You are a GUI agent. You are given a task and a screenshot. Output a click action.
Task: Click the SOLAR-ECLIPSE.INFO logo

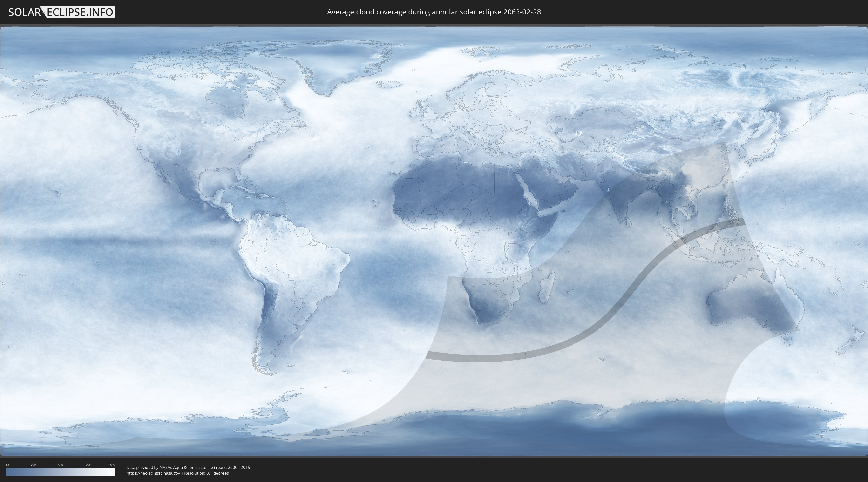[62, 12]
